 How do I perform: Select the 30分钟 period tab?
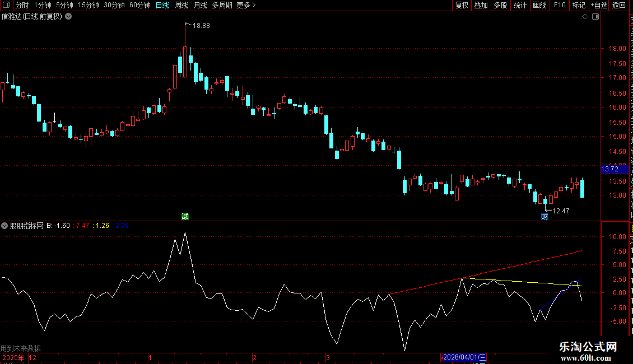coord(114,5)
